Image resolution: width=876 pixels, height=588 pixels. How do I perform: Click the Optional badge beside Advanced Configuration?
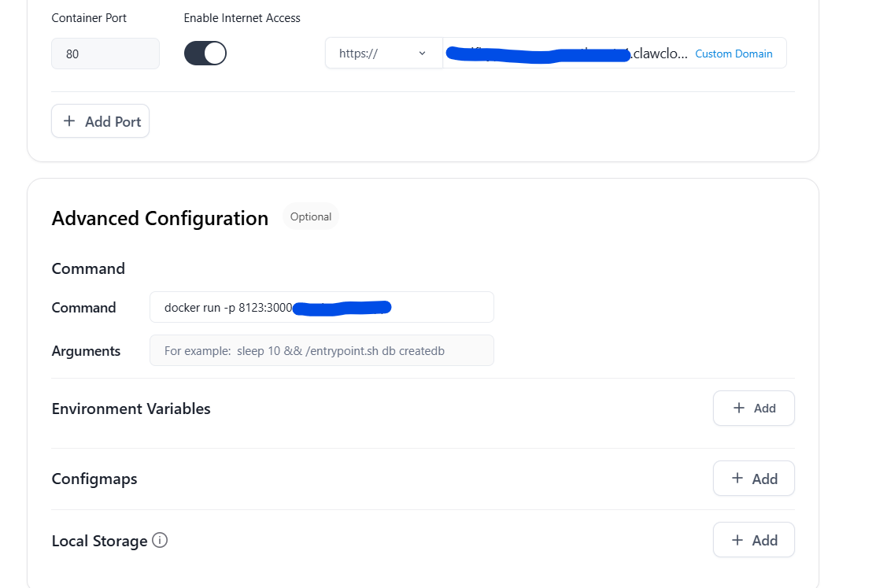tap(311, 217)
